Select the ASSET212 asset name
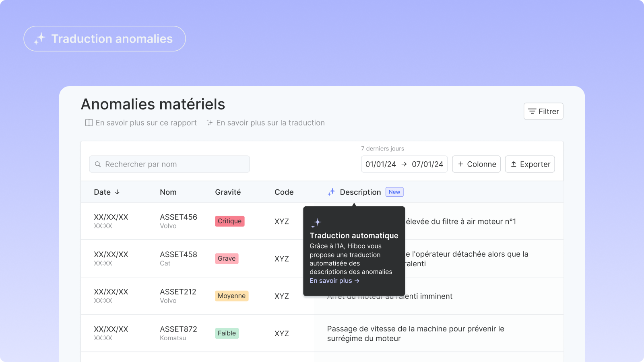The height and width of the screenshot is (362, 644). (x=178, y=292)
